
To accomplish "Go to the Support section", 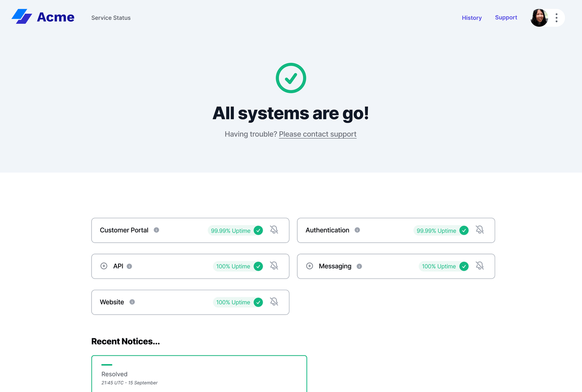I will (506, 17).
